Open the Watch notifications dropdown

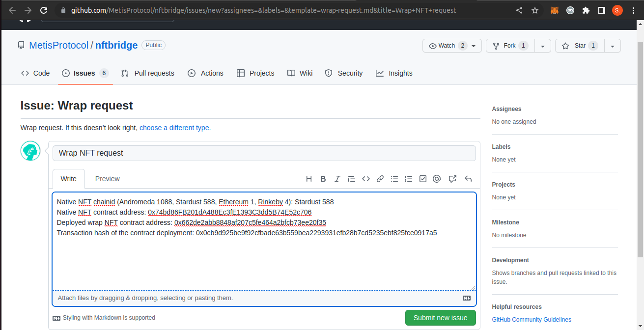pyautogui.click(x=451, y=46)
